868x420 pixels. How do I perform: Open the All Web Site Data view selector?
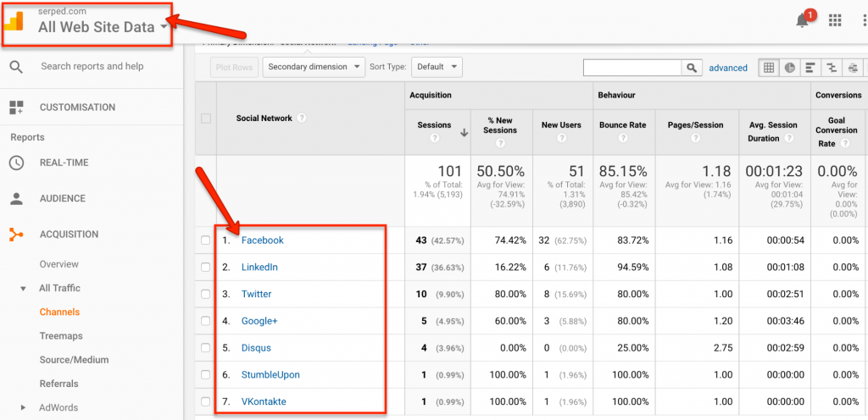tap(103, 27)
